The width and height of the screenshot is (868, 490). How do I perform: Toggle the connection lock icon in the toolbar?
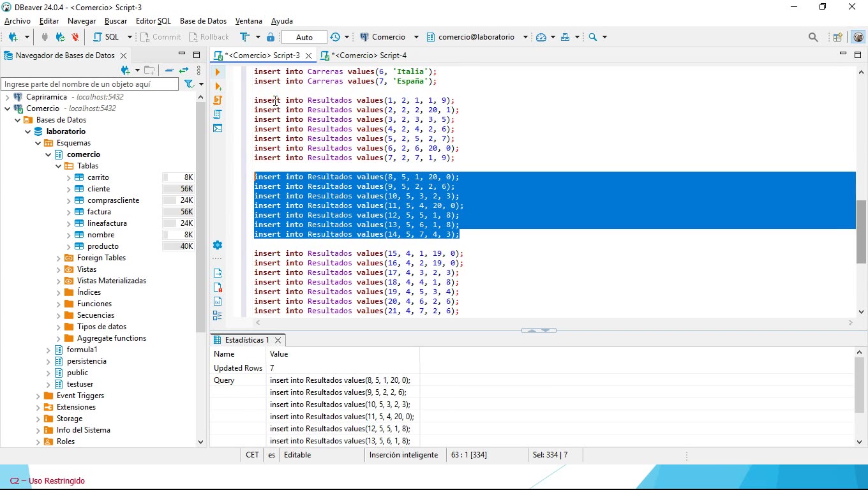coord(271,36)
